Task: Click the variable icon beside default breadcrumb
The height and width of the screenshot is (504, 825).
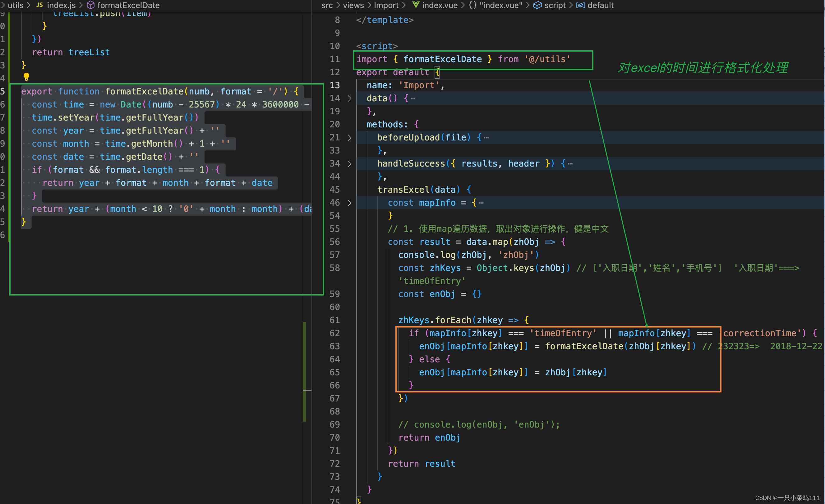Action: (581, 5)
